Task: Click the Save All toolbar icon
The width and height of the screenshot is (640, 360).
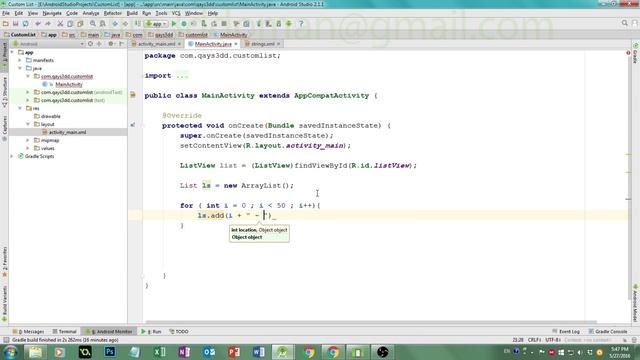Action: 16,24
